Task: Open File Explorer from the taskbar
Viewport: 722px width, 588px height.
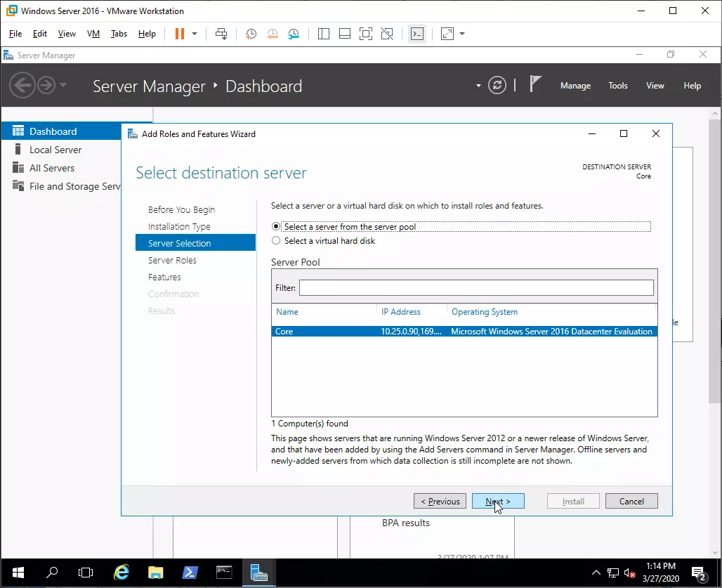Action: [156, 573]
